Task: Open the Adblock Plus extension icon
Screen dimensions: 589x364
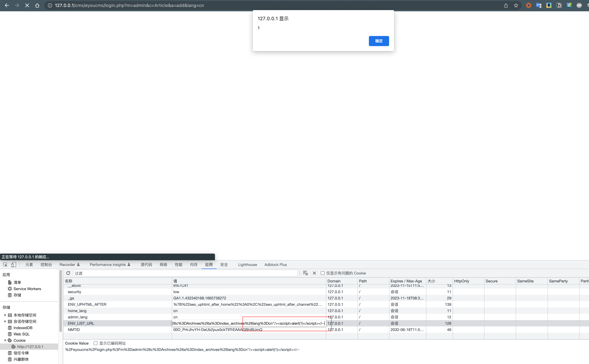Action: coord(579,5)
